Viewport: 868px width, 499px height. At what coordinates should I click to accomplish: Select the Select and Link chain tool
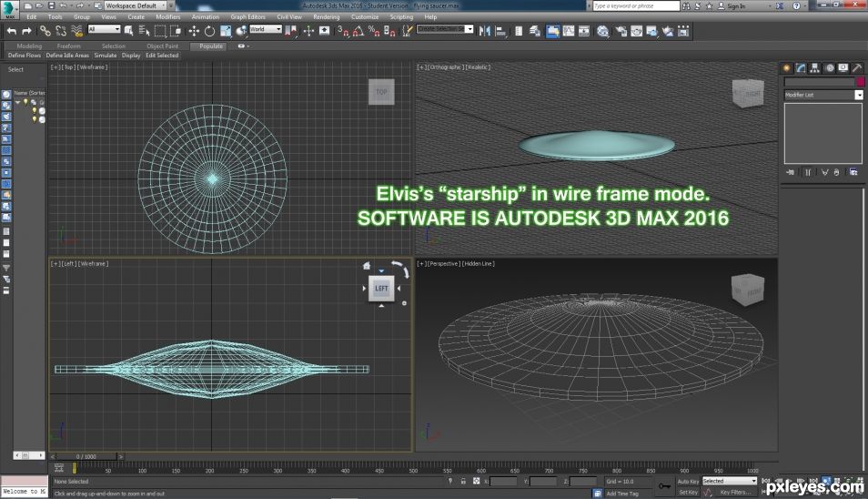pyautogui.click(x=45, y=31)
